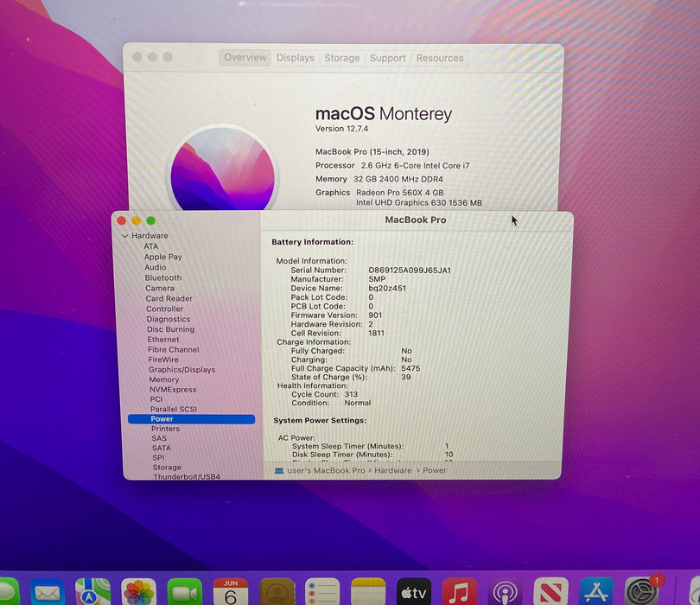Select Parallel SCSI in the sidebar
Image resolution: width=700 pixels, height=605 pixels.
[174, 409]
